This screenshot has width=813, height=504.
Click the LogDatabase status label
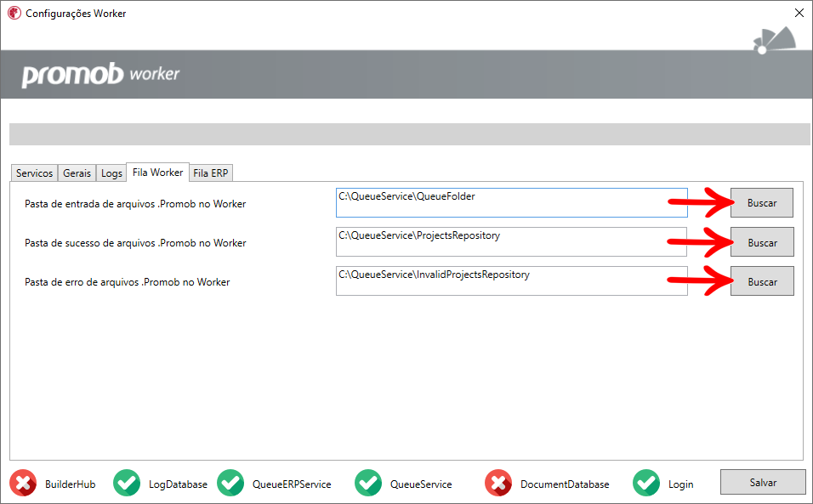pos(178,484)
